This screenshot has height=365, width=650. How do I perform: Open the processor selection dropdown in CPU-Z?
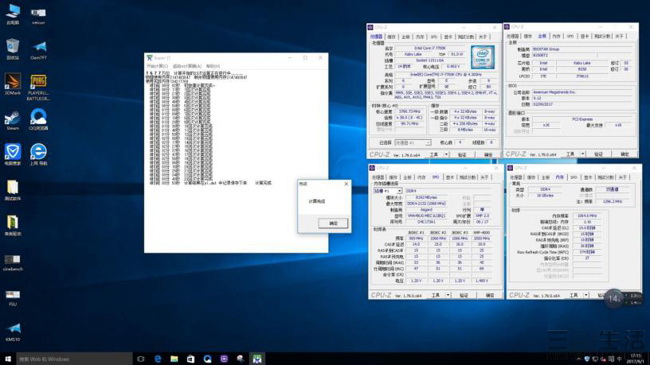coord(413,143)
